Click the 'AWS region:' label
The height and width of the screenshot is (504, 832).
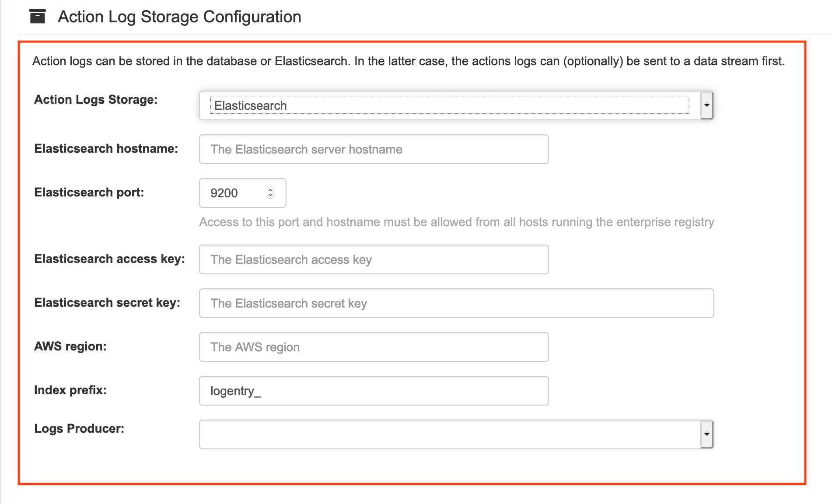coord(70,346)
